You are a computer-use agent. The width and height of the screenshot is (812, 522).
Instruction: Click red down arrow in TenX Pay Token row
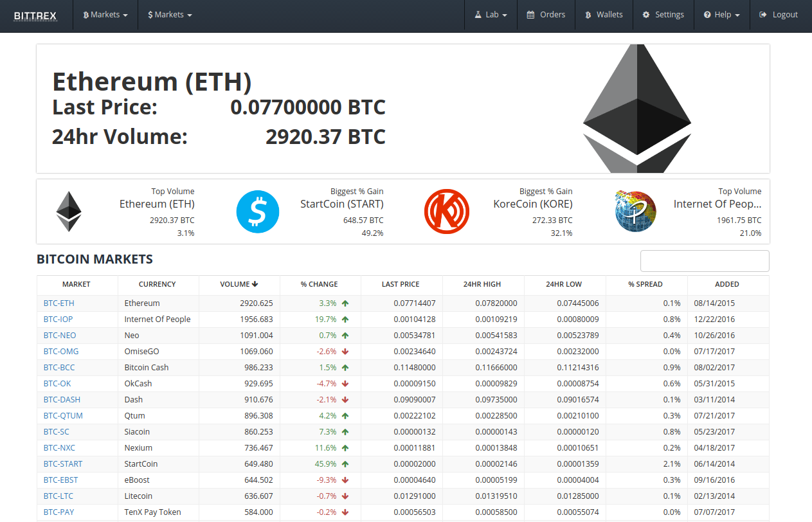(345, 512)
